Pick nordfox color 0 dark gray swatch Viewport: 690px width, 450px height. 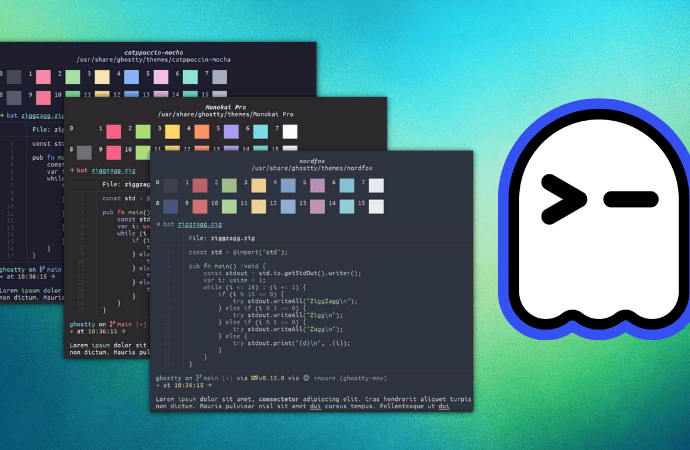pos(171,186)
